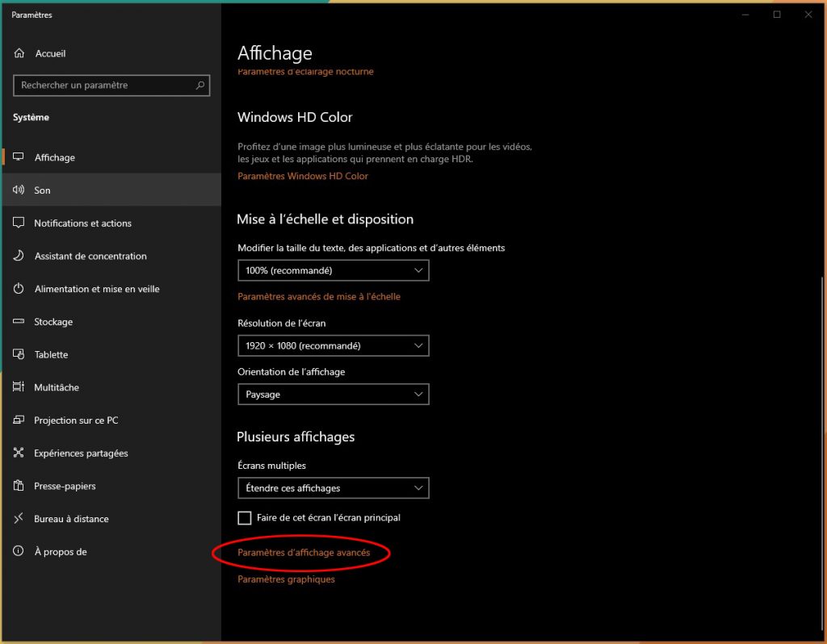Click the Son speaker icon
This screenshot has height=644, width=827.
19,190
